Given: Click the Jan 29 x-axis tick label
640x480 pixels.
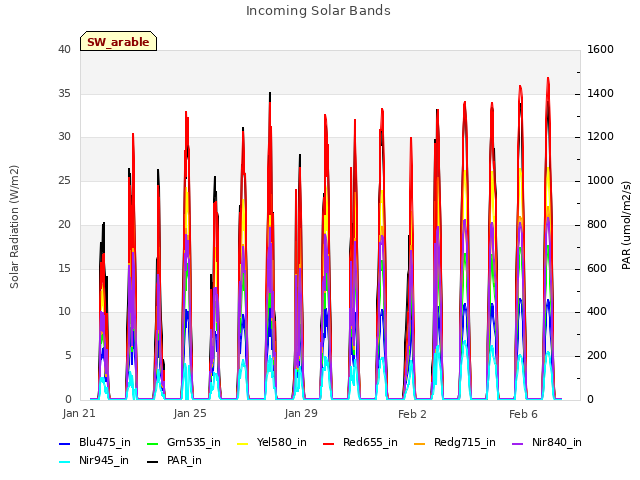Looking at the screenshot, I should coord(301,413).
